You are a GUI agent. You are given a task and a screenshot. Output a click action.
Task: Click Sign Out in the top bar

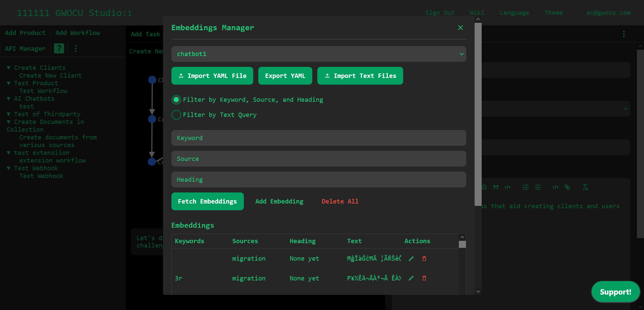click(440, 13)
